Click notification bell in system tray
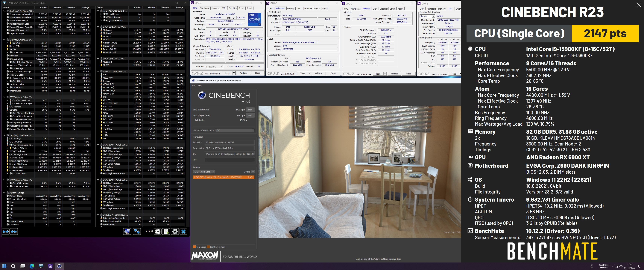 tap(640, 266)
